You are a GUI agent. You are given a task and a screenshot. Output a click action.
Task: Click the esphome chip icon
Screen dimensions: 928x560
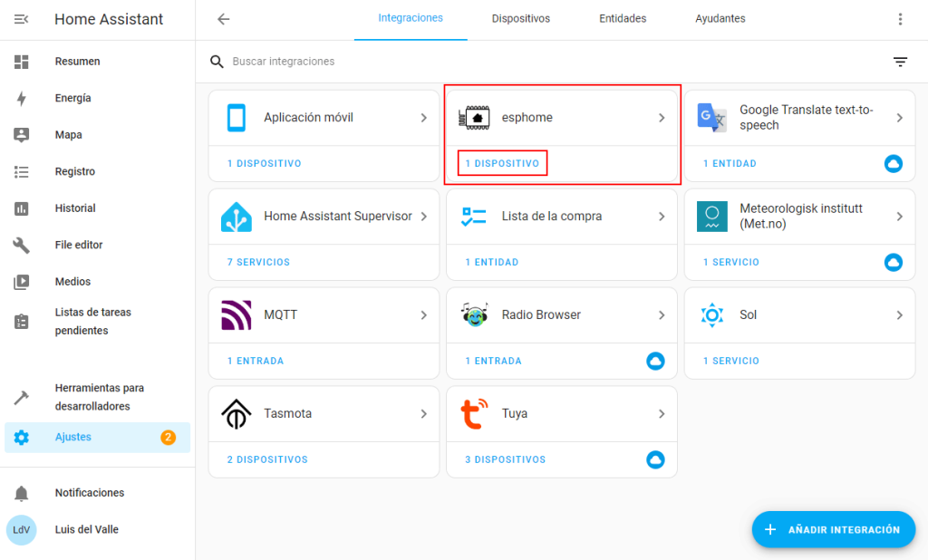pyautogui.click(x=474, y=118)
